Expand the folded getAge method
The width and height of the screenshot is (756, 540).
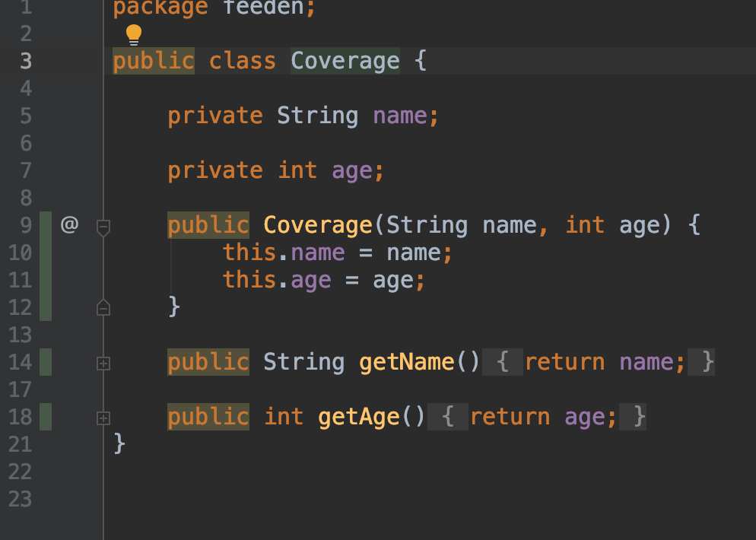103,418
